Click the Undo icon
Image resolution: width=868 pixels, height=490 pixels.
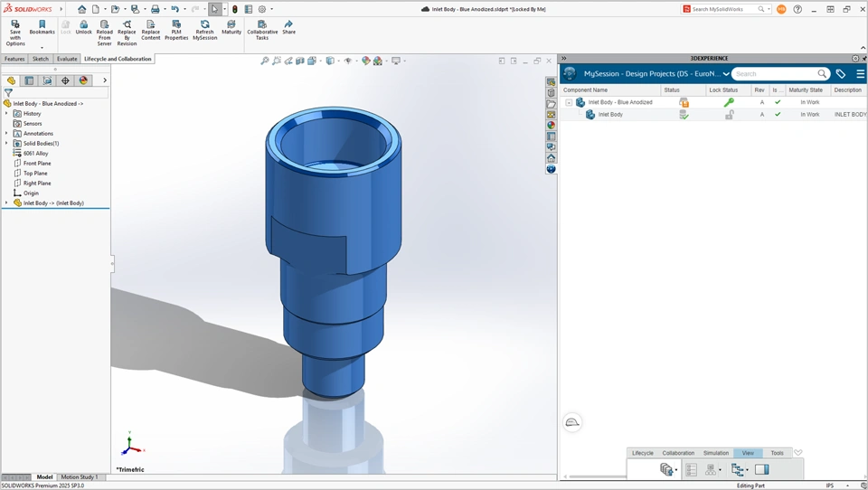175,9
